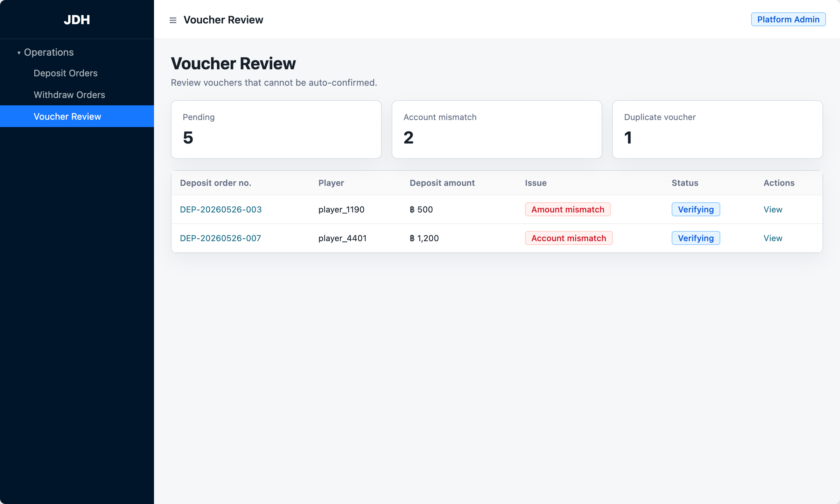840x504 pixels.
Task: Open order DEP-20260526-003 link
Action: (x=220, y=209)
